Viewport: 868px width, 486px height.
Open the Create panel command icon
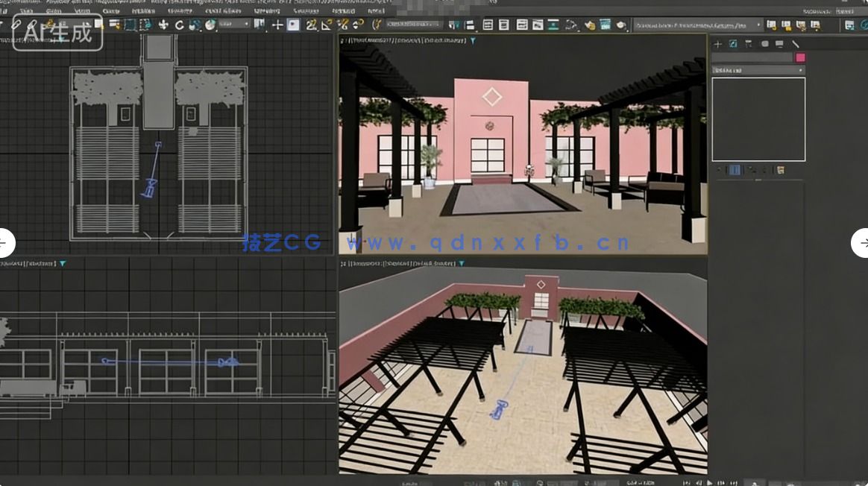(717, 44)
